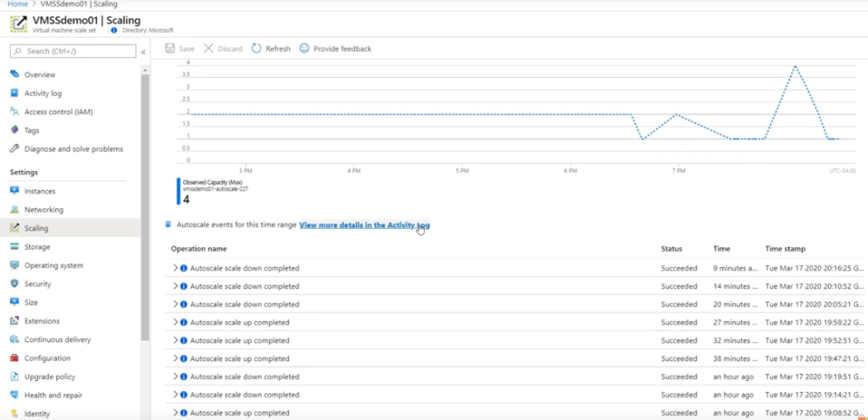Click the Storage icon
The image size is (868, 420).
[x=14, y=246]
